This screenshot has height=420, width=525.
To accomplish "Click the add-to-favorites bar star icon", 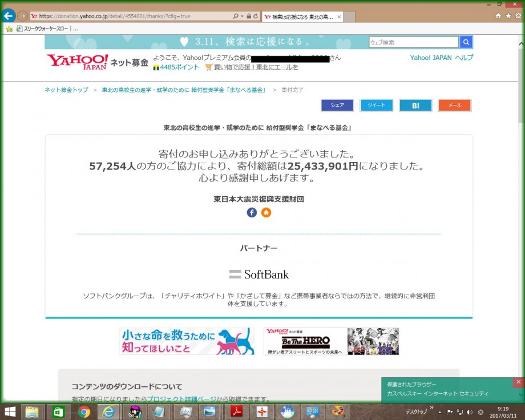I will (x=9, y=29).
